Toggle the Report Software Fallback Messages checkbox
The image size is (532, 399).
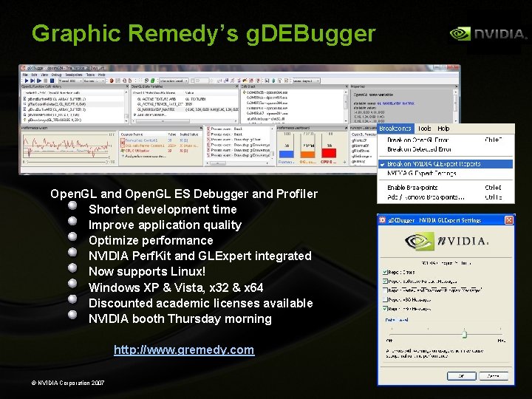pos(385,281)
